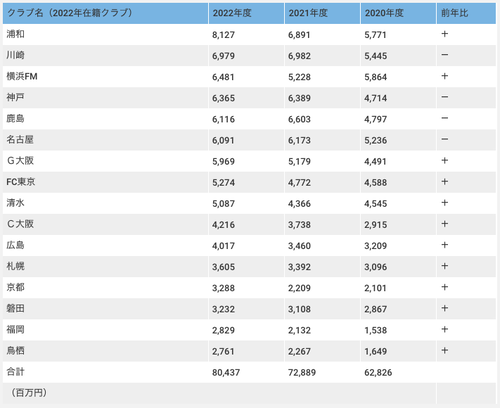Select 京都's 2022 value 3,288

coord(223,288)
